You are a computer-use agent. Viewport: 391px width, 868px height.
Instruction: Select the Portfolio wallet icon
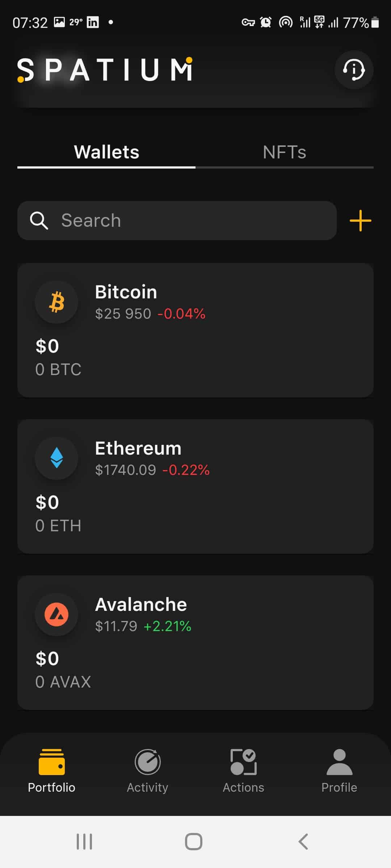pos(51,762)
